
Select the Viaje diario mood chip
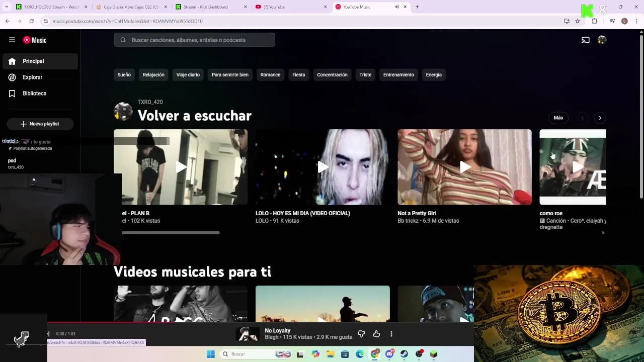pos(188,75)
